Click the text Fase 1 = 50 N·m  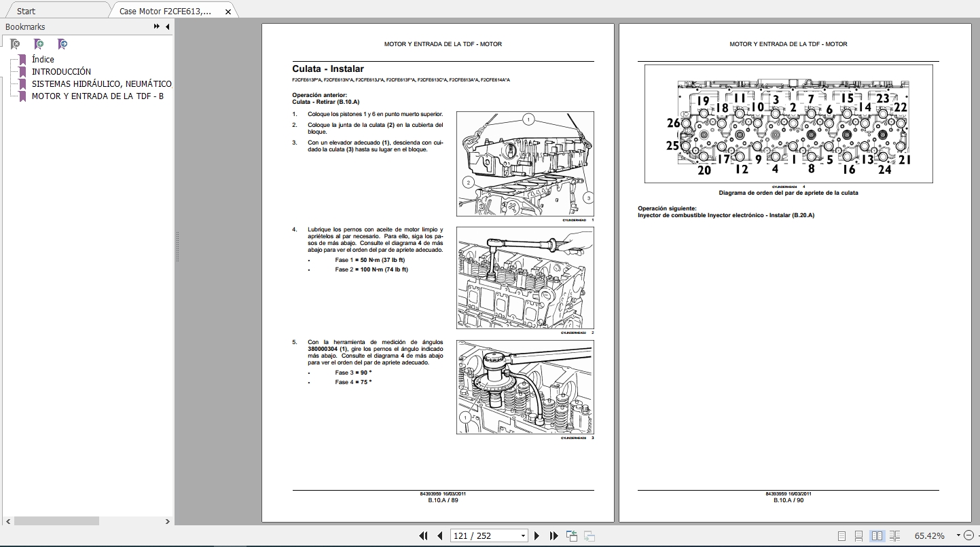[x=370, y=260]
